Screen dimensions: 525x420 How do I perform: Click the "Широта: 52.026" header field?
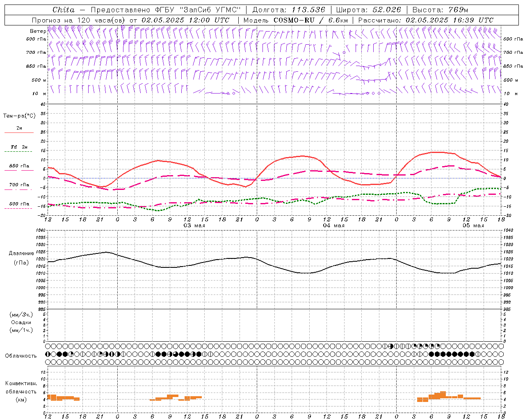click(368, 10)
